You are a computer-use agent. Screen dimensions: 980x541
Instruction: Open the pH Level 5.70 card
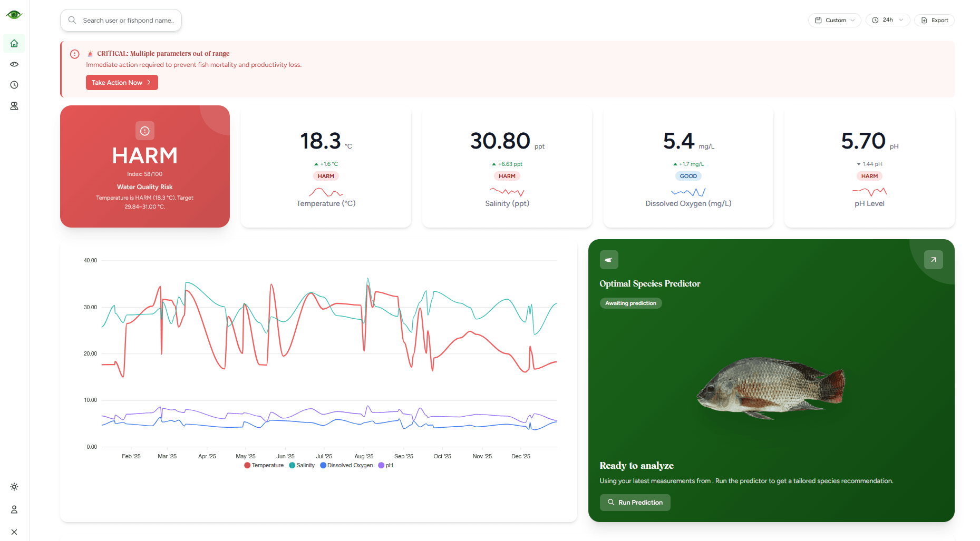pyautogui.click(x=869, y=166)
